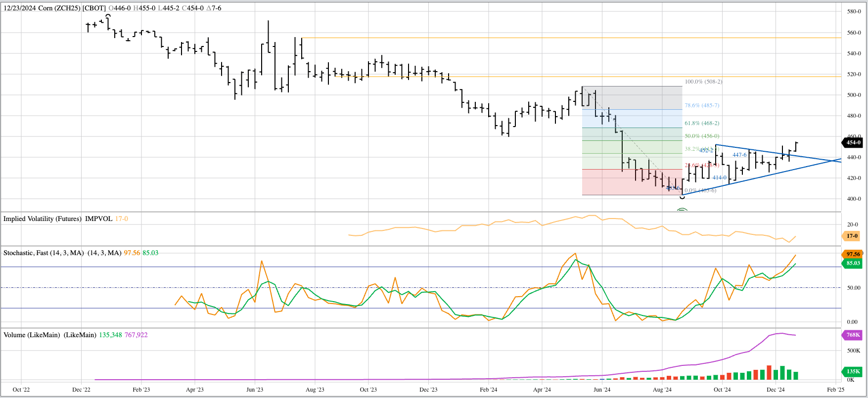Click the Aug '24 date on time axis
The width and height of the screenshot is (868, 398).
pos(662,390)
